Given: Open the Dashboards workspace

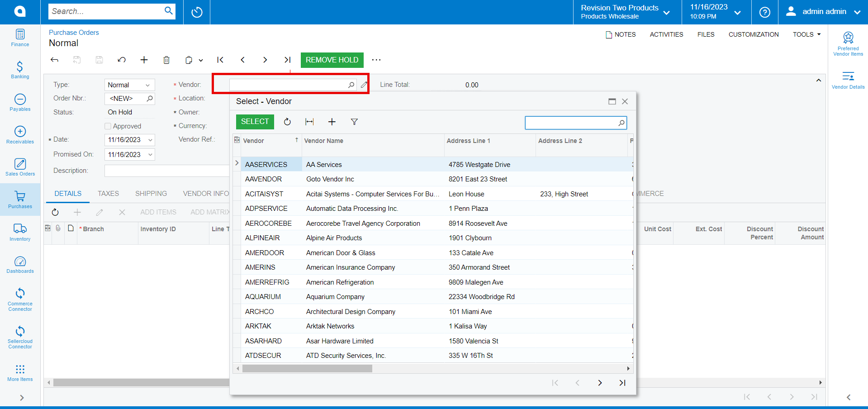Looking at the screenshot, I should pos(20,265).
